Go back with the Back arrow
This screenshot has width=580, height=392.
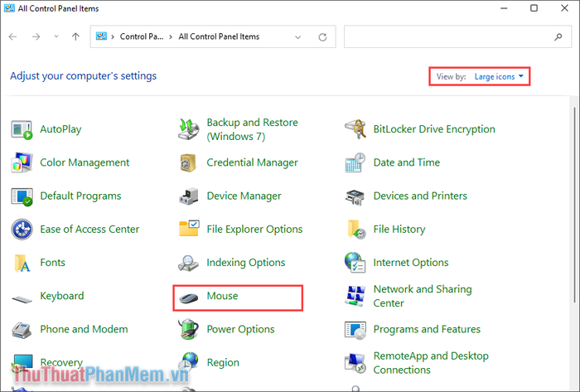tap(13, 36)
